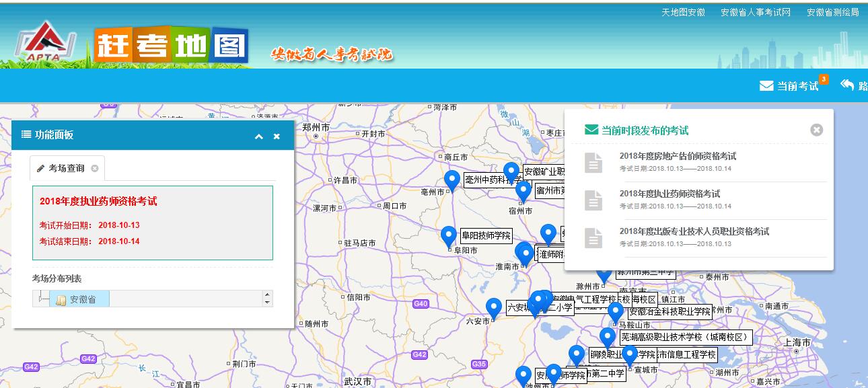Click the 上海市 city label on map

tap(798, 342)
